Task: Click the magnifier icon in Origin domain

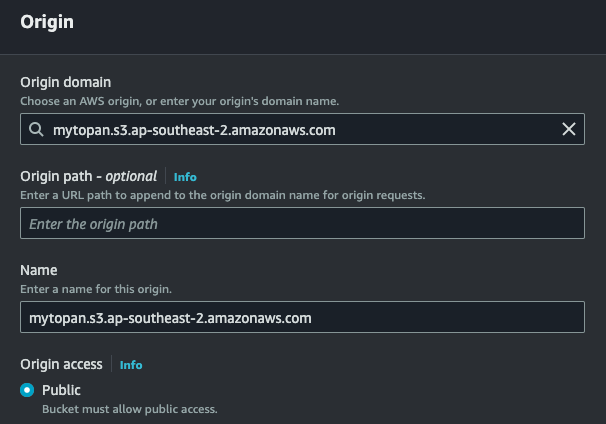Action: (36, 129)
